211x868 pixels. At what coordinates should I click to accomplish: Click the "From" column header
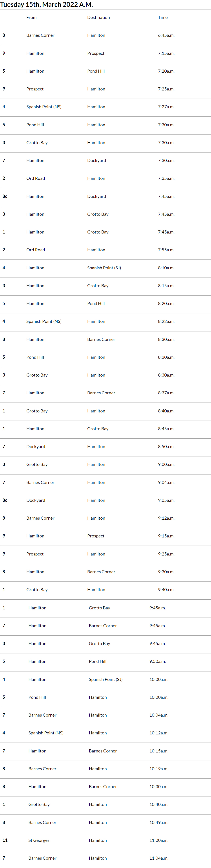click(x=31, y=18)
